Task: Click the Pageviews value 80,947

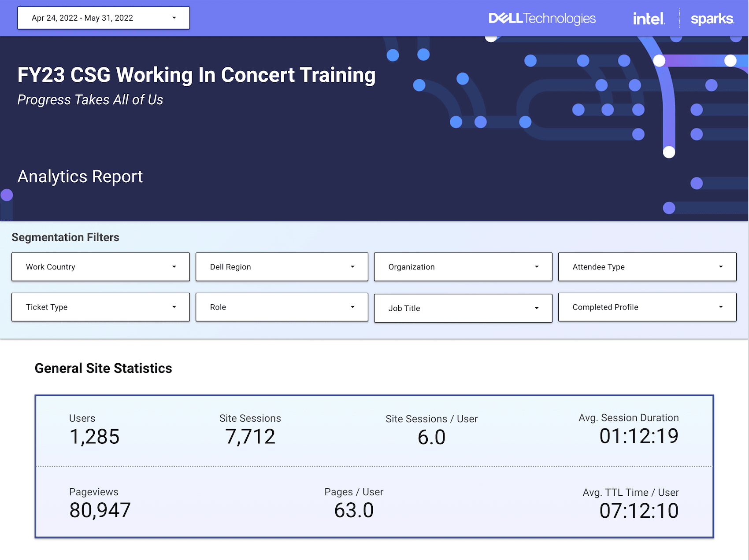Action: point(100,510)
